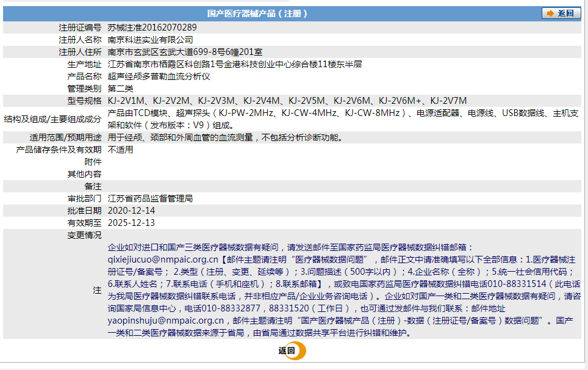Click the structure description starting with 产品由TCD模块
The height and width of the screenshot is (370, 588).
pyautogui.click(x=343, y=119)
